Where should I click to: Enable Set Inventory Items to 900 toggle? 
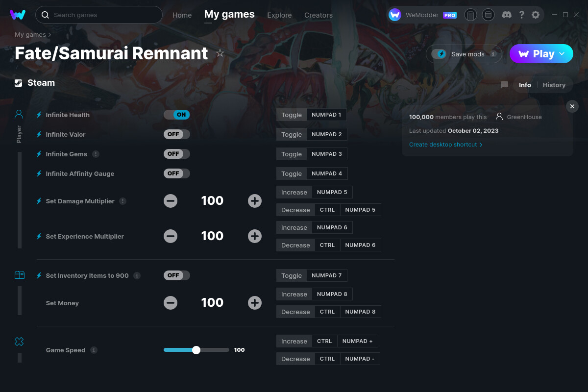click(x=177, y=275)
